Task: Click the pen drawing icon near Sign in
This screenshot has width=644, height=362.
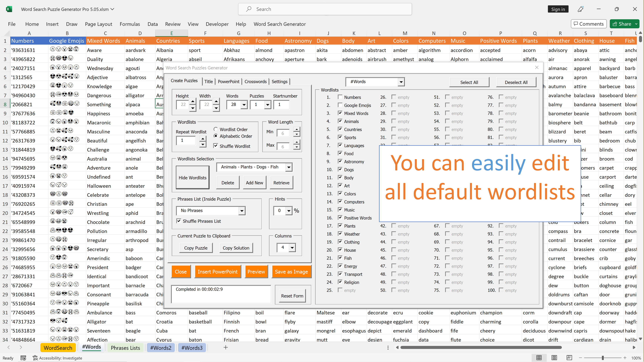Action: (x=580, y=9)
